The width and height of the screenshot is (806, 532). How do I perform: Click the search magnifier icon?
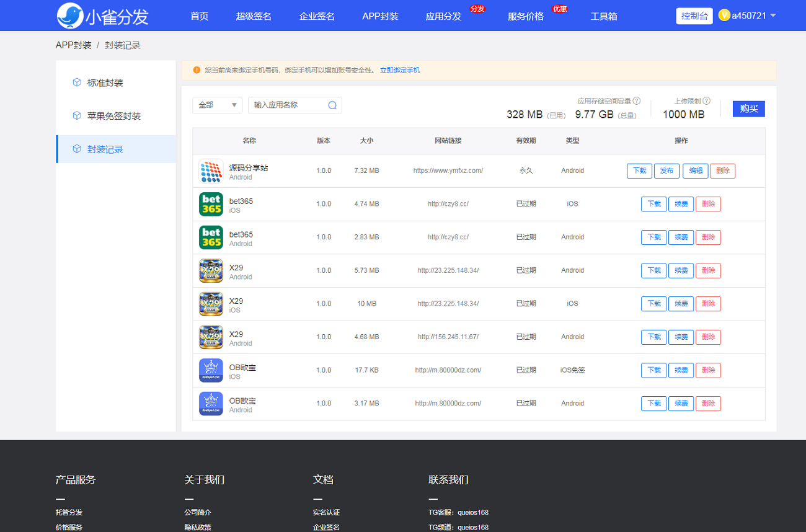(x=332, y=105)
